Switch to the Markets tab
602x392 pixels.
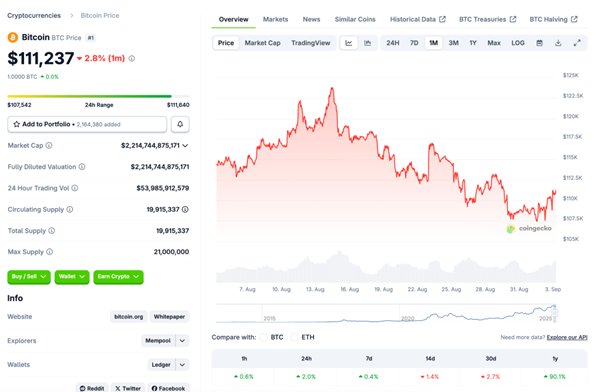275,19
